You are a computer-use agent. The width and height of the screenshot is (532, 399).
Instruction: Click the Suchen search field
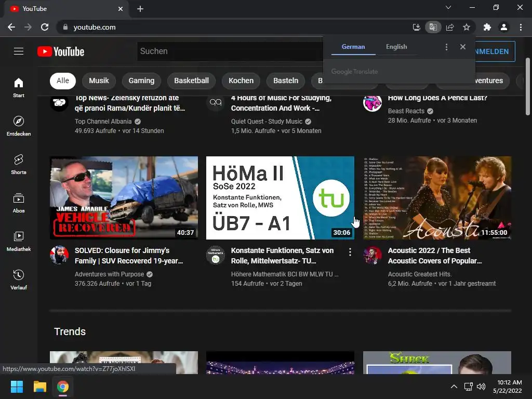[230, 51]
